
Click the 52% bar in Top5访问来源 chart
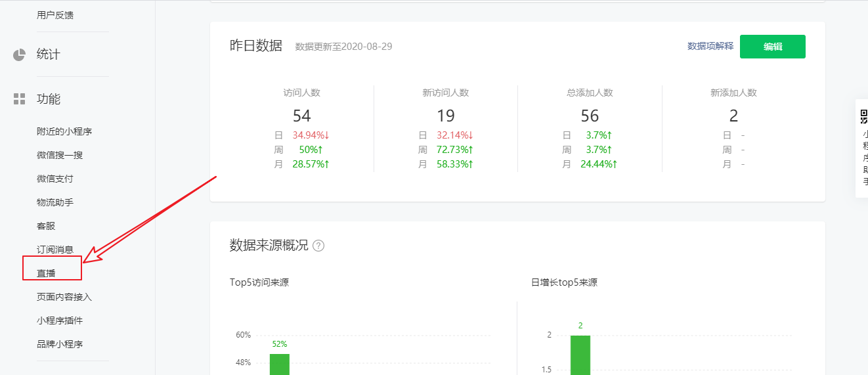280,364
